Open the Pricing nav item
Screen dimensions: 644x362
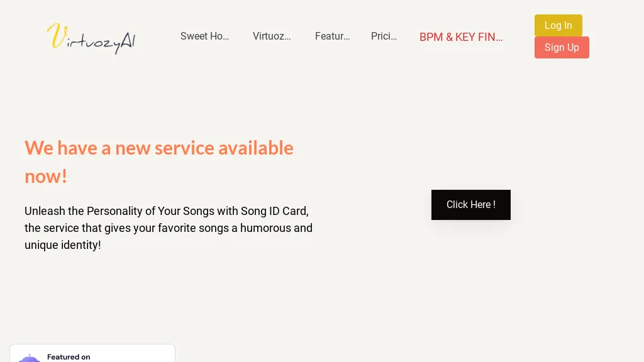point(384,36)
